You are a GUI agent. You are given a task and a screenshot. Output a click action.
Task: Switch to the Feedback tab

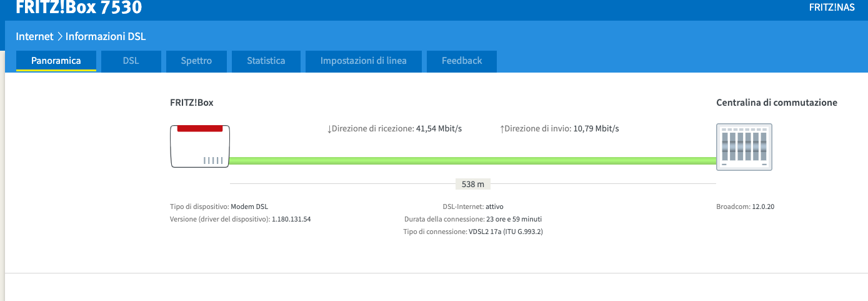click(462, 61)
